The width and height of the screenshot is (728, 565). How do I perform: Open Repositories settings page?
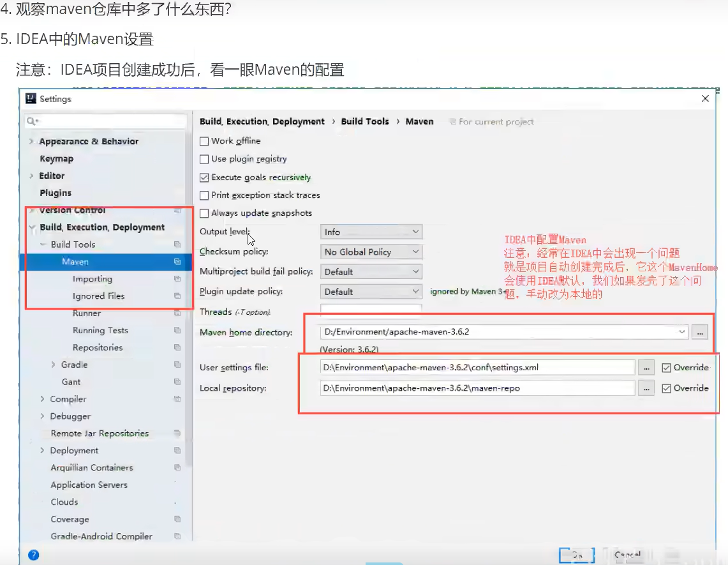[x=98, y=347]
